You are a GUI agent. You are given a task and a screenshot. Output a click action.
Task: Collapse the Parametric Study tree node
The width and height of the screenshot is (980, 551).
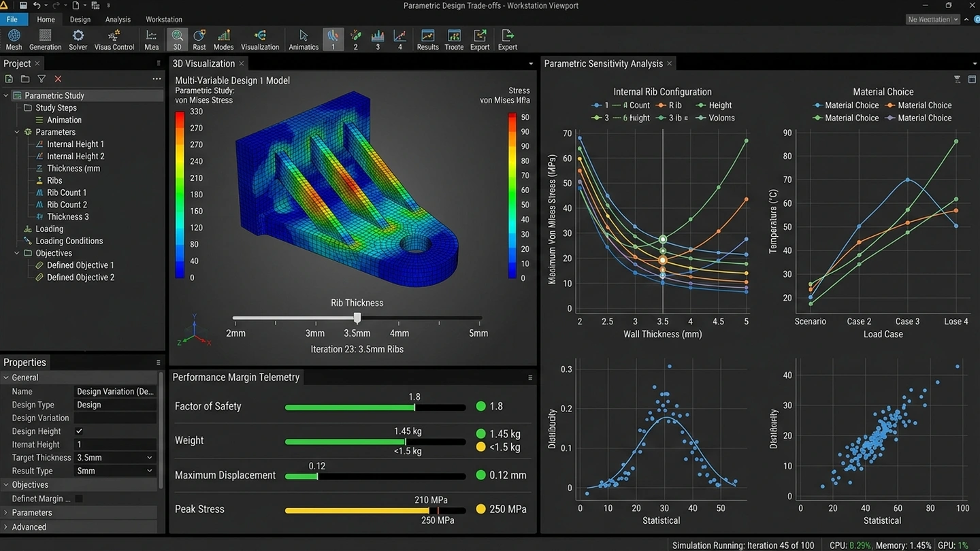coord(6,96)
